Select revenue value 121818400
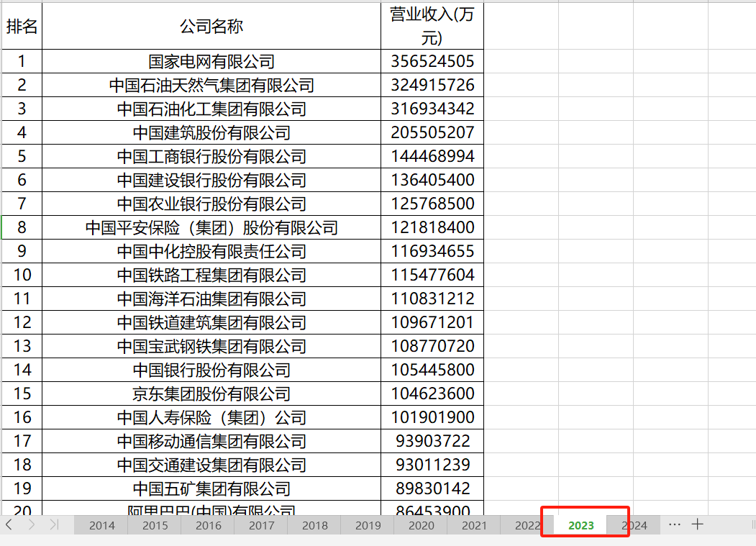The width and height of the screenshot is (756, 546). click(x=432, y=227)
